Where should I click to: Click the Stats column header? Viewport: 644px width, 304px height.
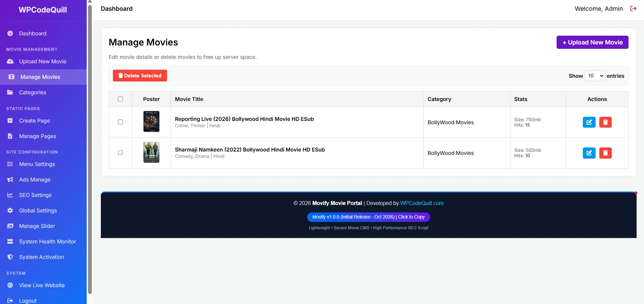pyautogui.click(x=521, y=99)
